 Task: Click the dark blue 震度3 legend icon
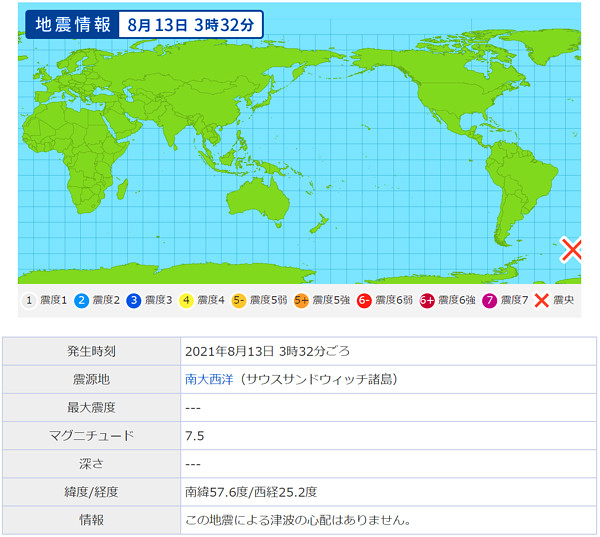(133, 300)
